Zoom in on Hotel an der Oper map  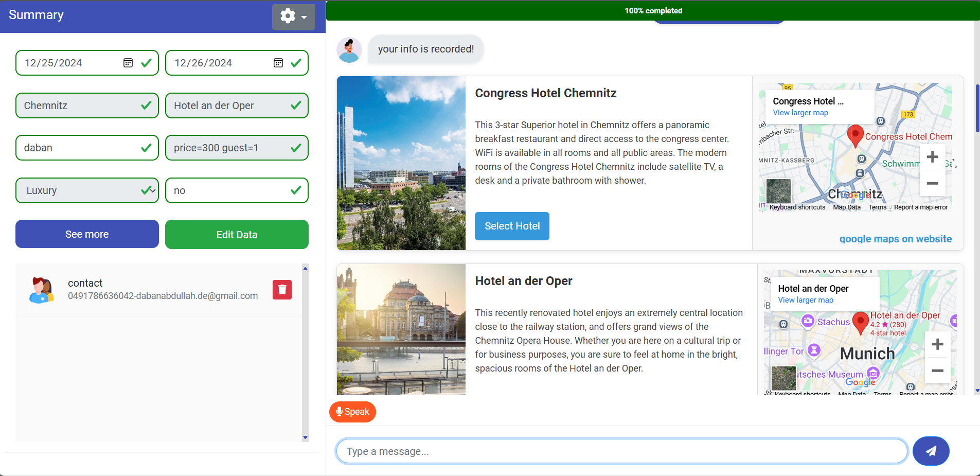coord(937,345)
